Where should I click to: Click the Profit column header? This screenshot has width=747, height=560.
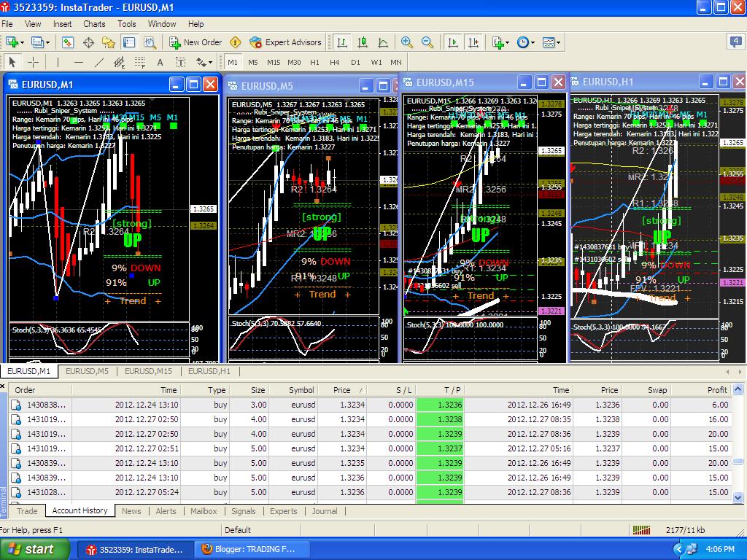(700, 390)
